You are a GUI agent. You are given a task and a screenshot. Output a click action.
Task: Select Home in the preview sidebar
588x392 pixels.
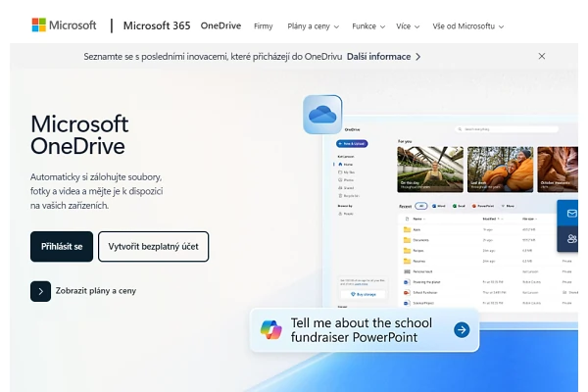(x=345, y=165)
